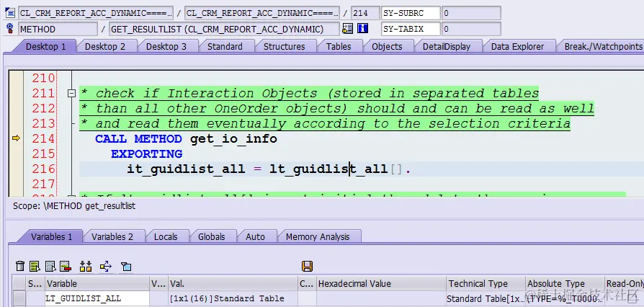Click the Absolute Type column header
Screen dimensions: 644x307
click(565, 283)
